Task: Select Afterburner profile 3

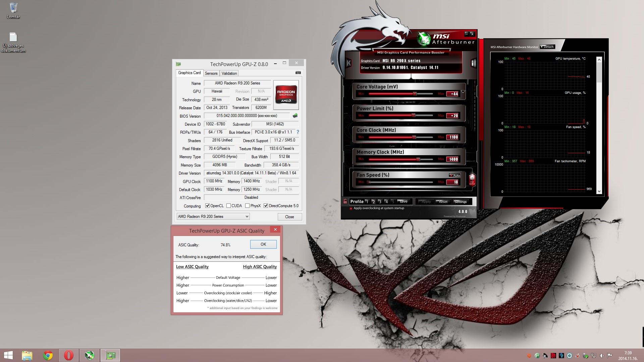Action: coord(380,201)
